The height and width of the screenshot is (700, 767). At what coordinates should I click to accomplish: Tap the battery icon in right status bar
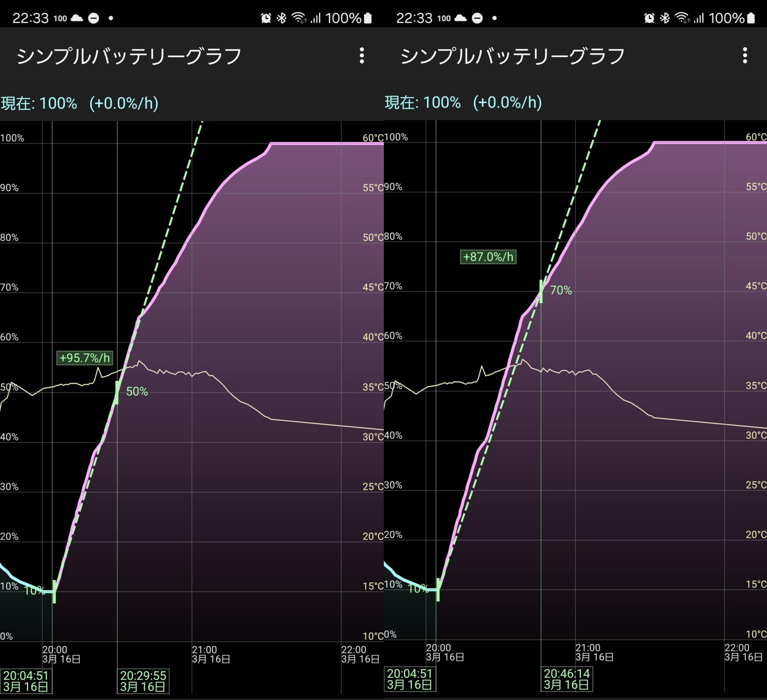pos(751,18)
